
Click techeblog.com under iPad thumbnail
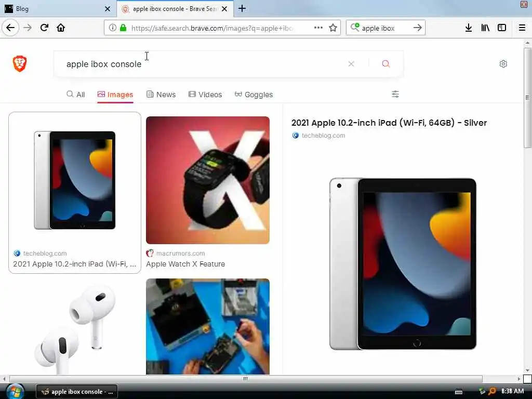tap(45, 254)
